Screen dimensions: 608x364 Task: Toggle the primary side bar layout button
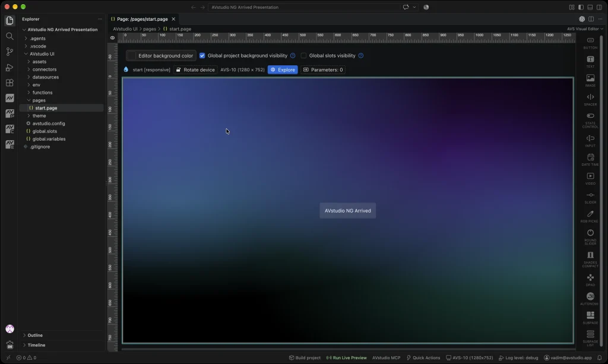tap(581, 7)
